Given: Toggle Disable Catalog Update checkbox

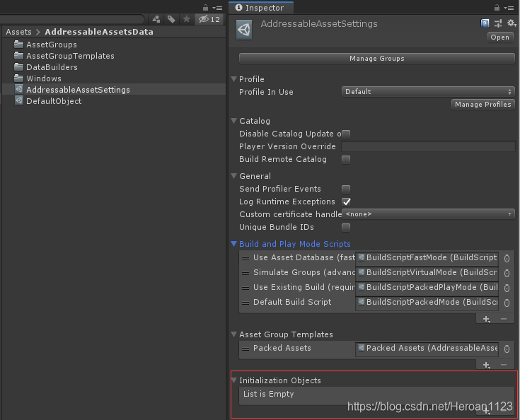Looking at the screenshot, I should [x=346, y=134].
